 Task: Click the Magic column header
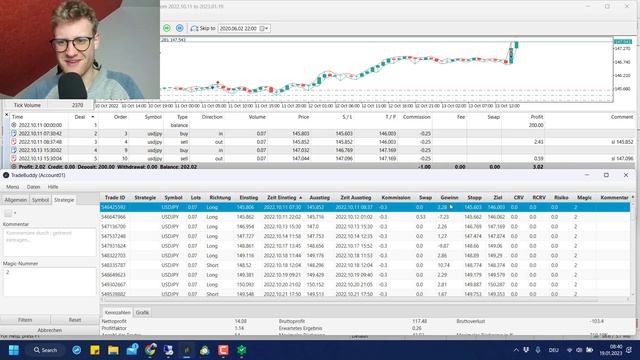point(584,198)
